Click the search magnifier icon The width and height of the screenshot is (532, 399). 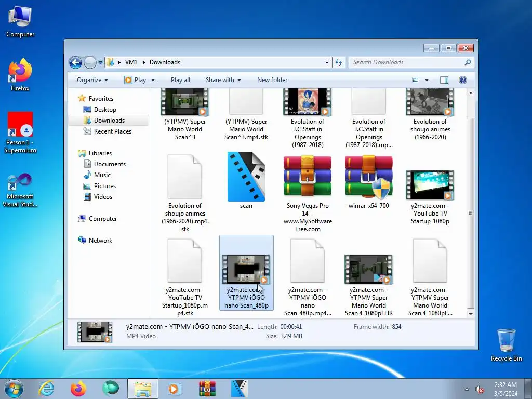(468, 62)
